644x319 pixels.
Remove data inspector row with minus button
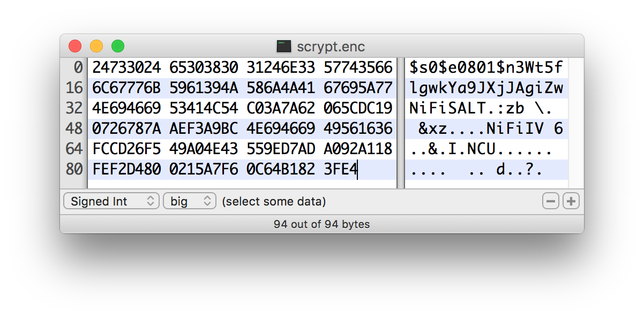coord(550,202)
